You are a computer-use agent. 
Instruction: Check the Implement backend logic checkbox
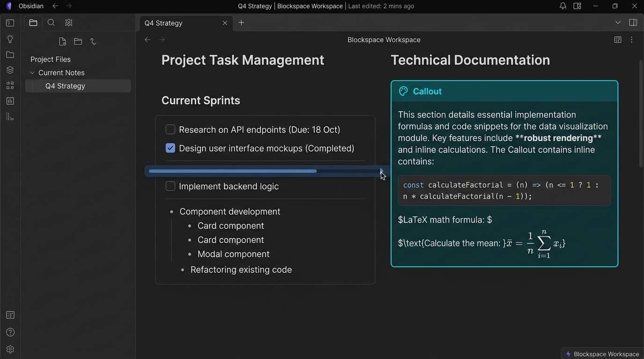tap(170, 186)
